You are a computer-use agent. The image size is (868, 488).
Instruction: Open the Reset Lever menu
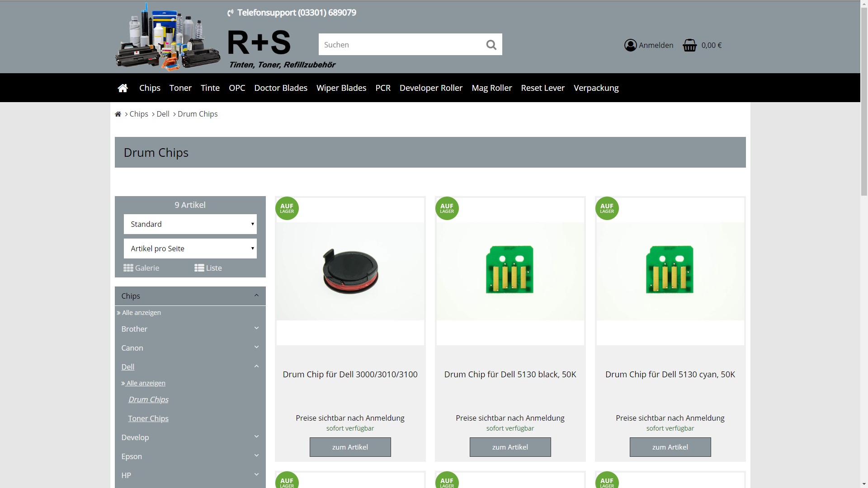(542, 88)
